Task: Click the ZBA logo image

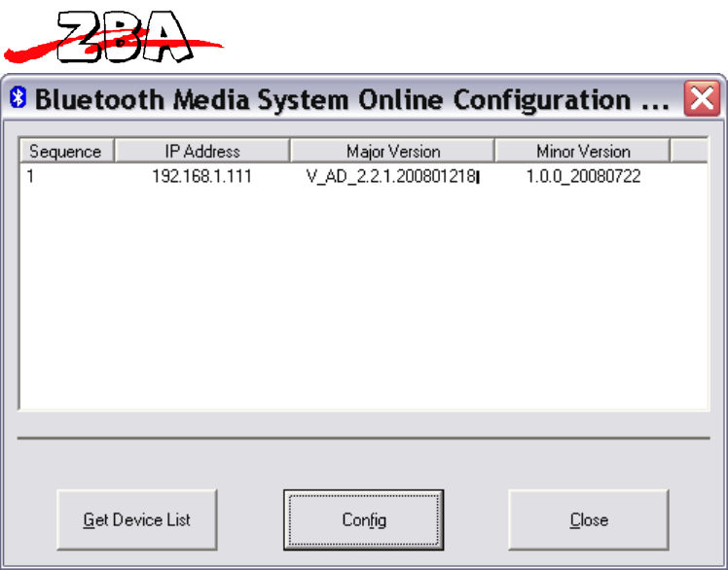Action: coord(114,37)
